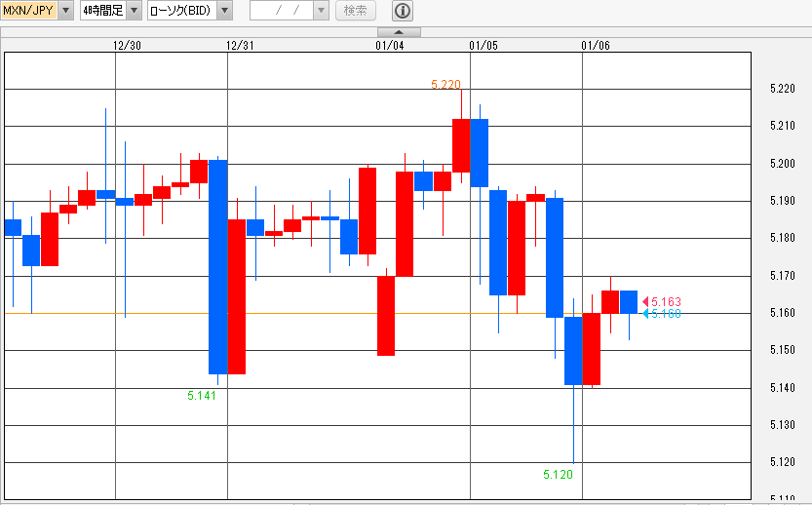Click the 5.200 price axis label
Viewport: 812px width, 505px height.
(783, 164)
